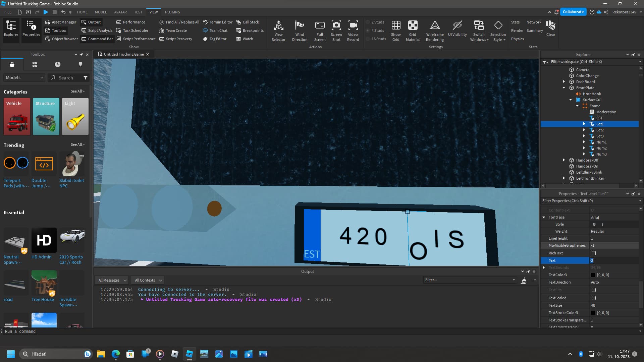
Task: Open the Wind Direction tool
Action: click(x=300, y=31)
